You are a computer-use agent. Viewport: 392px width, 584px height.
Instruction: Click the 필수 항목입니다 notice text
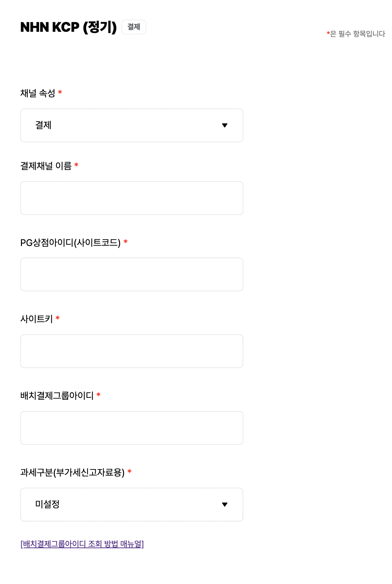[357, 34]
